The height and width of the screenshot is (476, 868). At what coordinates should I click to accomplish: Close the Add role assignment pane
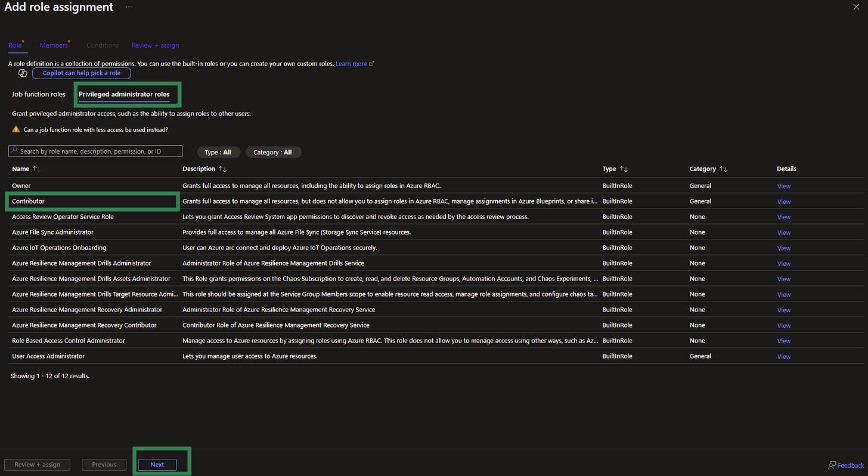pos(857,6)
